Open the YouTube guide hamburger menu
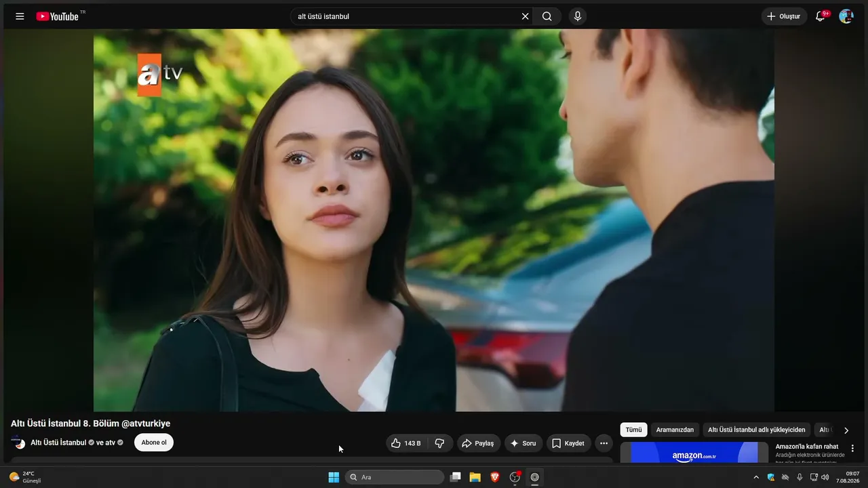The width and height of the screenshot is (868, 488). point(20,16)
